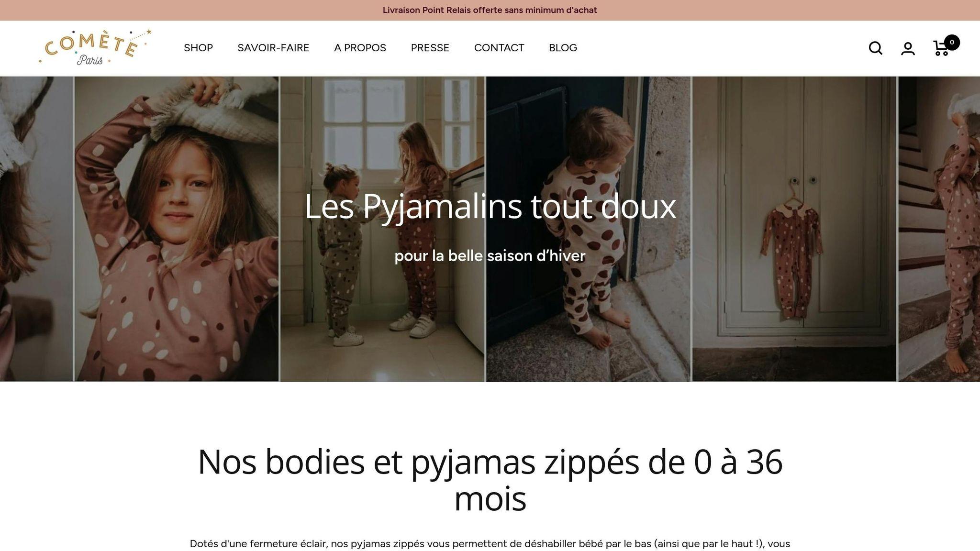Open the account login icon
Viewport: 980px width, 551px height.
[x=908, y=48]
